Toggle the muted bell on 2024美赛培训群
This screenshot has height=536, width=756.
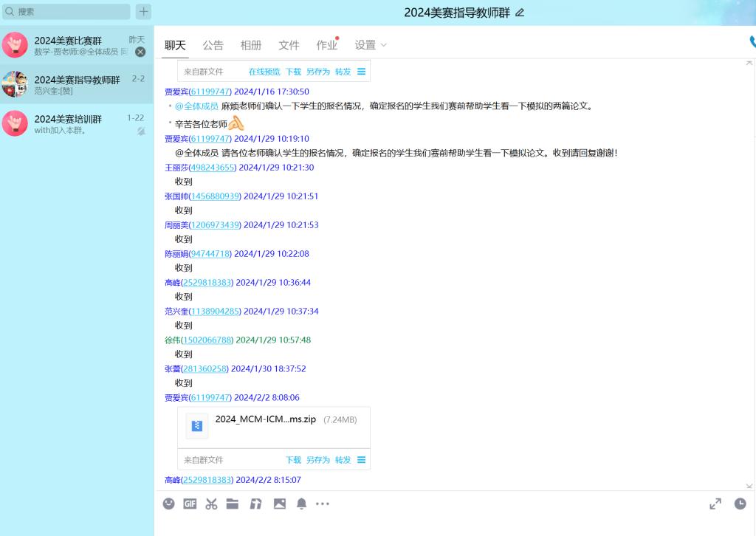point(140,131)
